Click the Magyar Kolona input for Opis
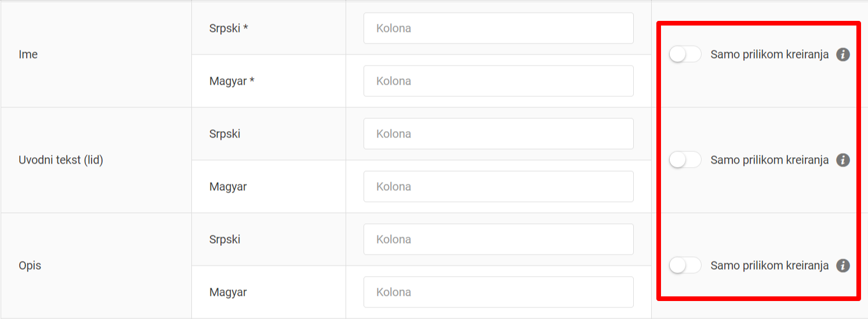The width and height of the screenshot is (868, 319). point(498,292)
